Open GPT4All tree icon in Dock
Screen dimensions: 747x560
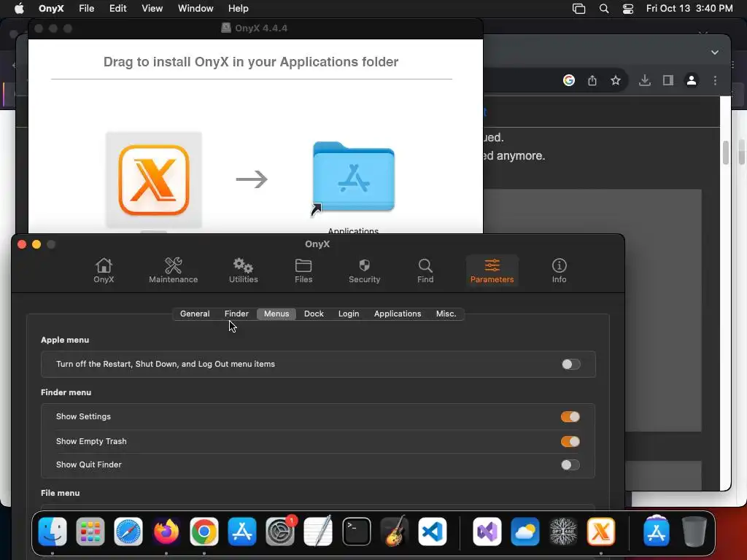tap(563, 531)
